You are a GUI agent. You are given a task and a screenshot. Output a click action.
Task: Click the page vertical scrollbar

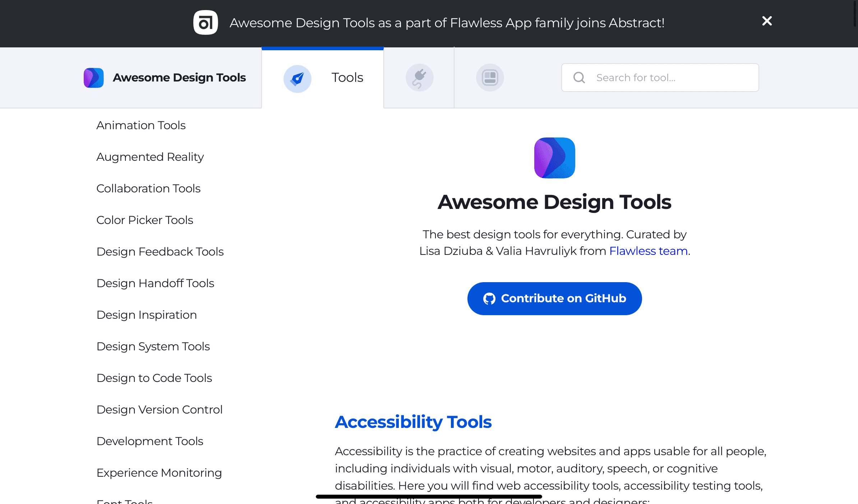tap(855, 14)
